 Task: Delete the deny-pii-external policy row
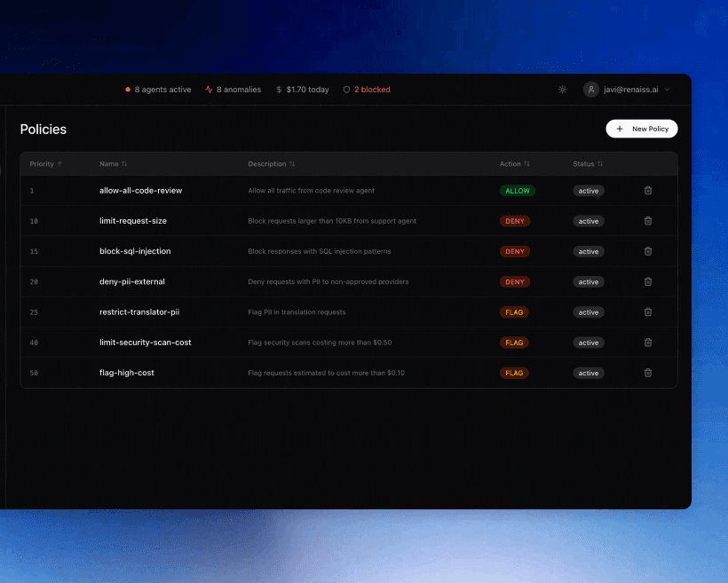(648, 281)
